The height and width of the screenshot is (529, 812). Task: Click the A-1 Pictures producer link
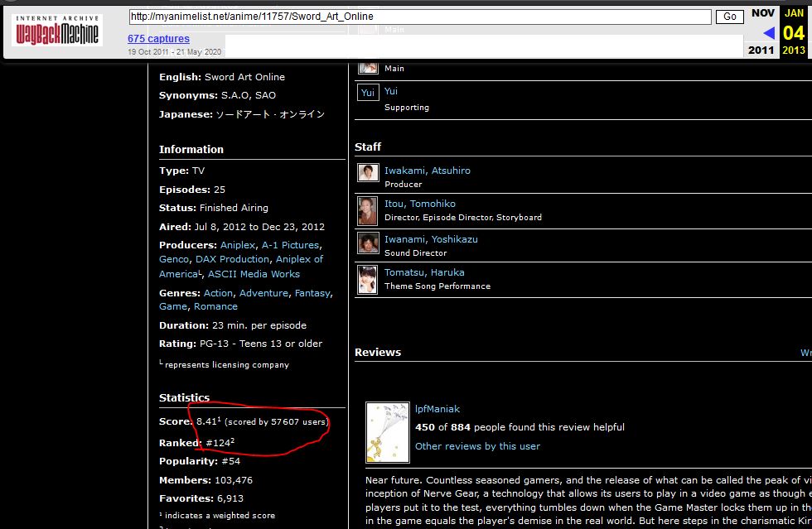pos(290,245)
